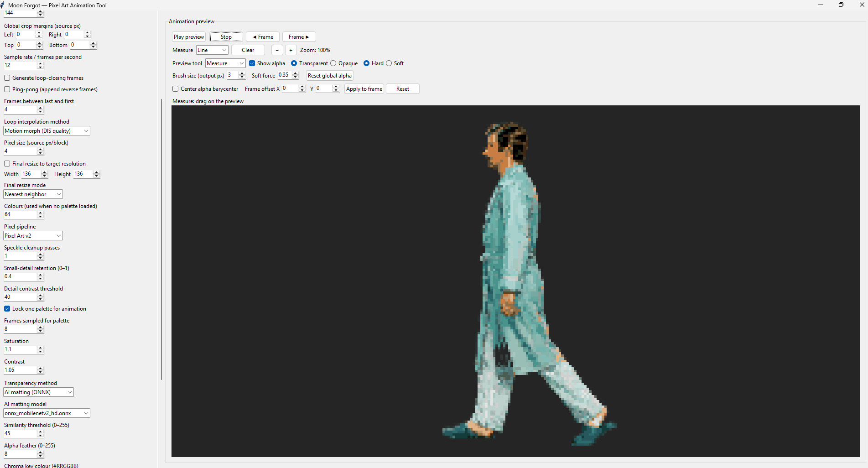Click the Frame offset Y spinner arrows
868x468 pixels.
coord(336,88)
